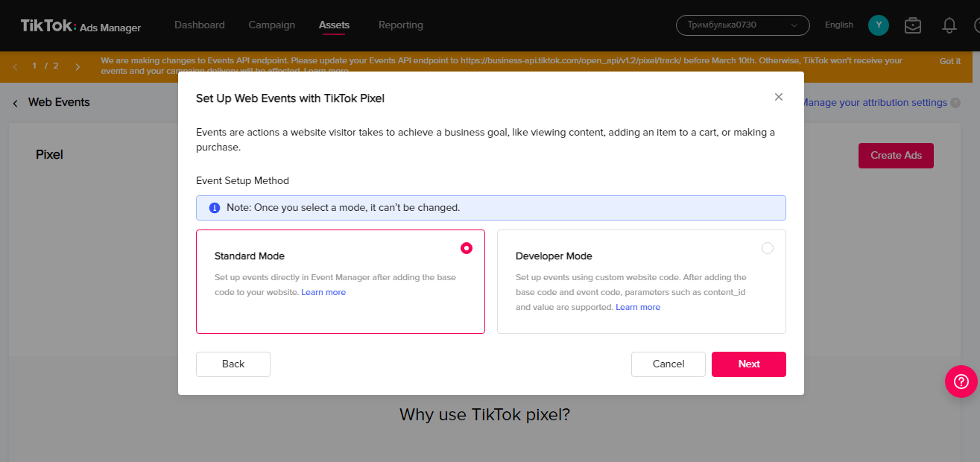Close the Set Up Web Events dialog
Image resolution: width=980 pixels, height=462 pixels.
[x=779, y=97]
